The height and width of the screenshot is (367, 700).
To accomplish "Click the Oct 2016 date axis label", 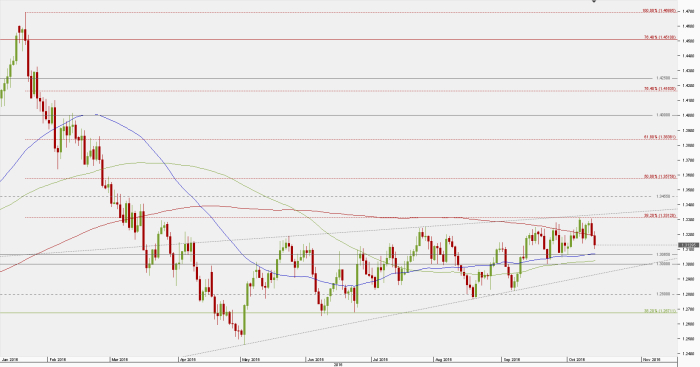I will click(x=576, y=359).
